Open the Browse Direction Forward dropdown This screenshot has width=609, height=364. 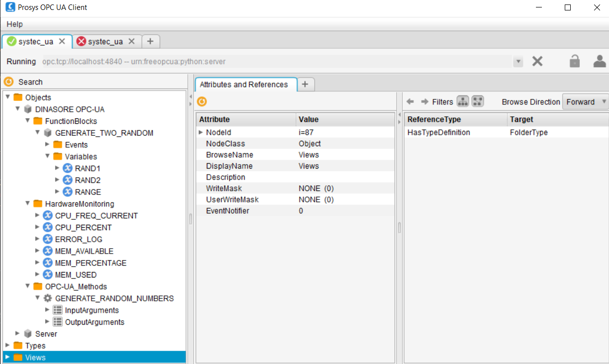(x=585, y=102)
